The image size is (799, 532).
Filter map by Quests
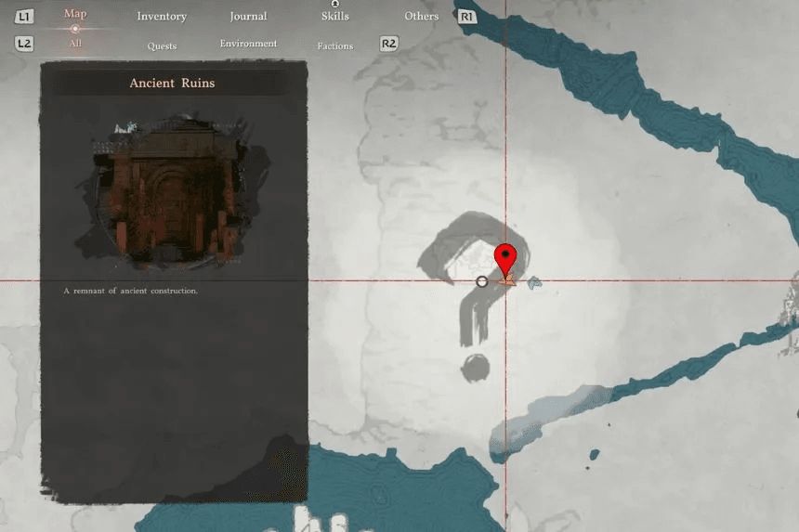pyautogui.click(x=162, y=45)
